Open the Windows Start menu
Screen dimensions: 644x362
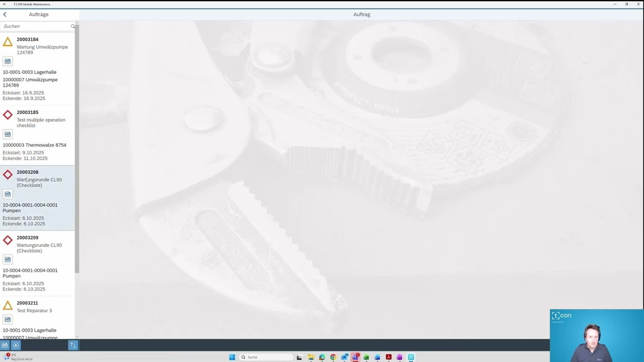coord(232,357)
